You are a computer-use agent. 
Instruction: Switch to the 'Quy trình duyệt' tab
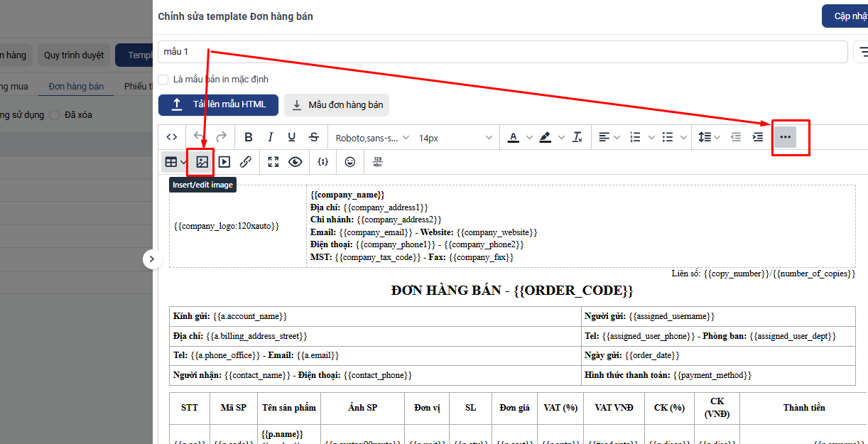coord(74,55)
